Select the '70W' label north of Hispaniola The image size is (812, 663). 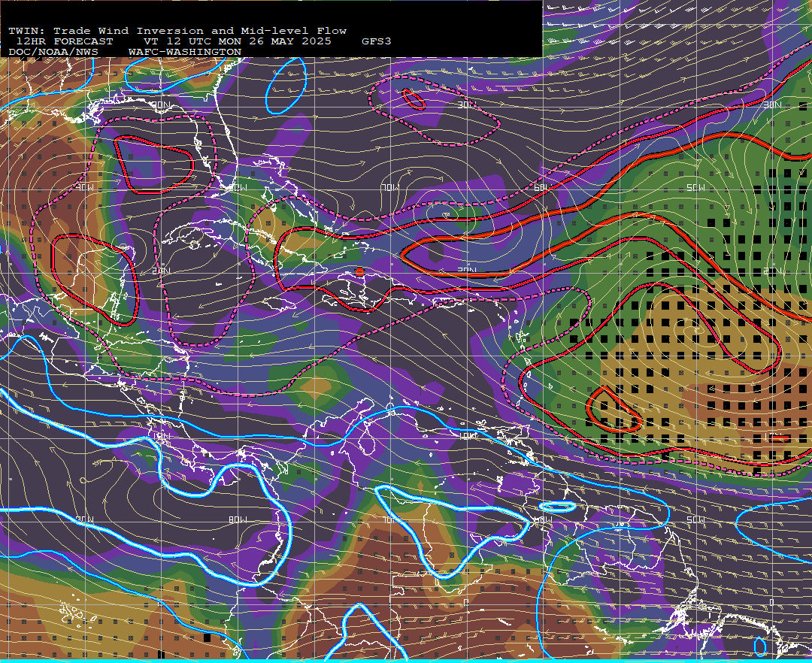[x=390, y=187]
